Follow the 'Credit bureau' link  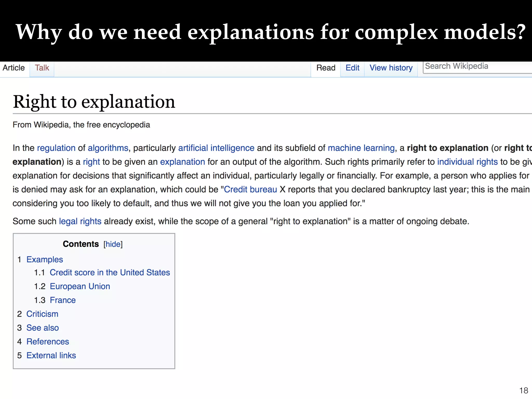point(250,189)
